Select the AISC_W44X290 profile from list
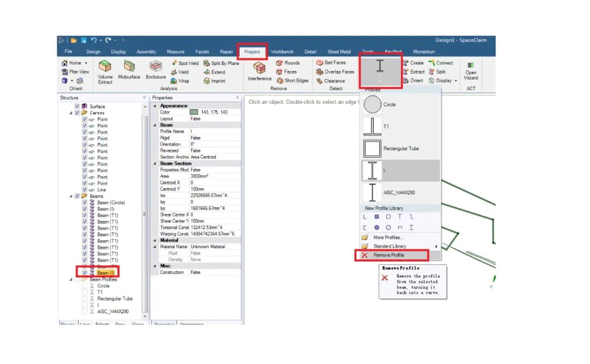590x364 pixels. point(400,192)
